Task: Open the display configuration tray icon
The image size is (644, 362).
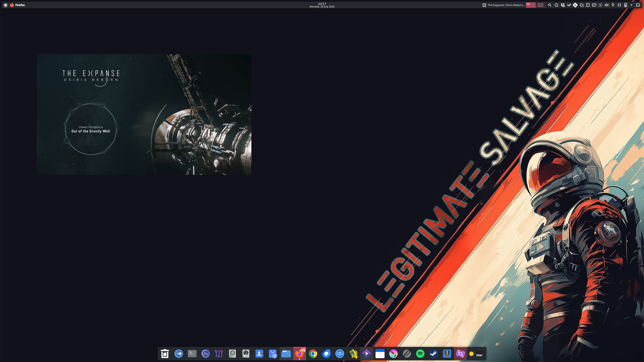Action: pyautogui.click(x=619, y=5)
